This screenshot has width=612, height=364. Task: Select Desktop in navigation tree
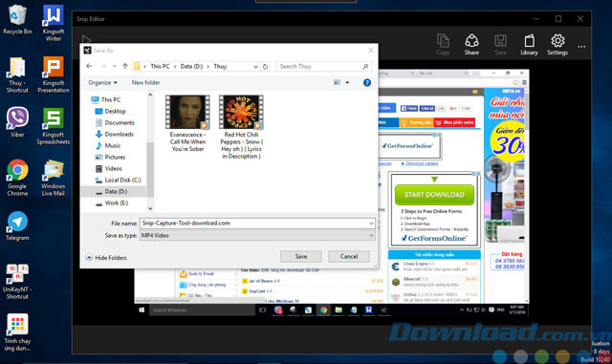(111, 111)
